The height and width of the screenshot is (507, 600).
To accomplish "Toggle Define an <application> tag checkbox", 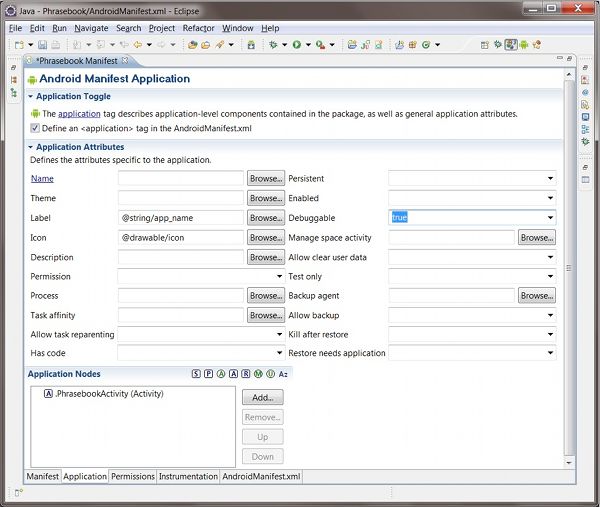I will click(x=35, y=128).
